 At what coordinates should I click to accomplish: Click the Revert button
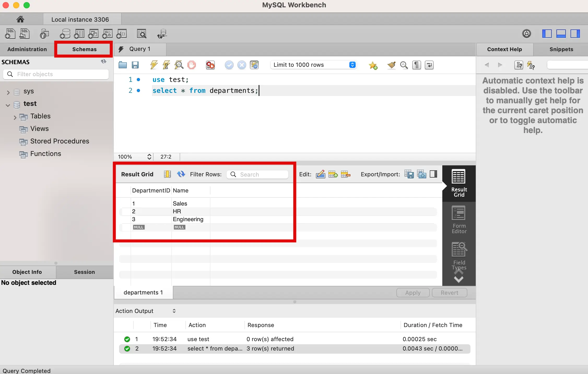click(x=449, y=293)
